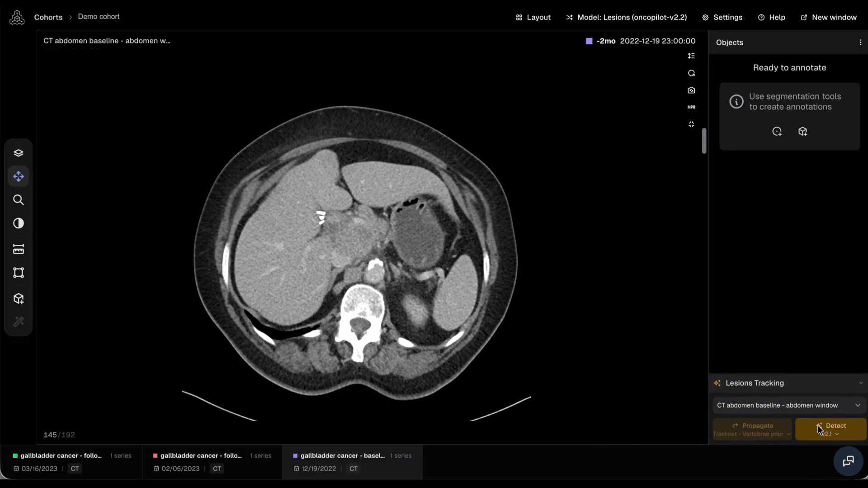868x488 pixels.
Task: Select the 12/19/2022 baseline study tab
Action: [x=352, y=462]
